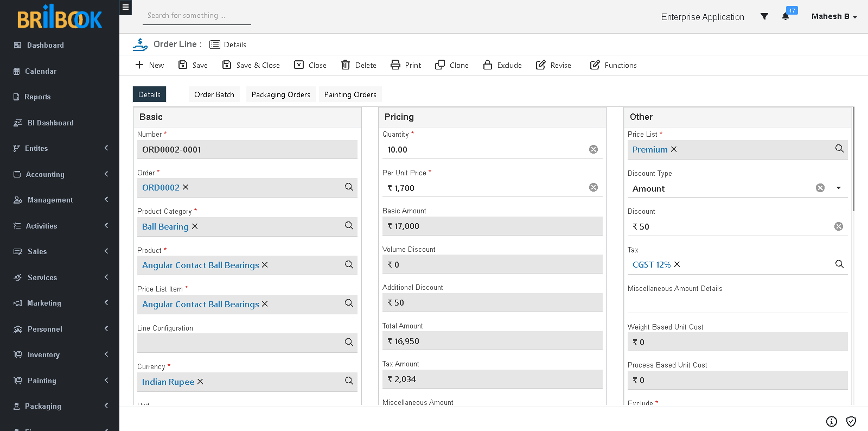This screenshot has height=431, width=868.
Task: Search lookup for Product field
Action: [x=349, y=264]
